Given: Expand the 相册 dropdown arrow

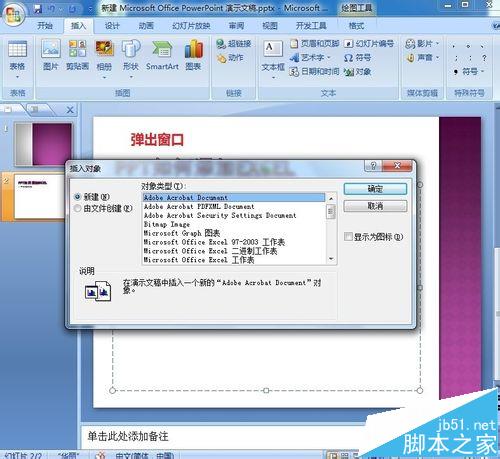Looking at the screenshot, I should (104, 77).
